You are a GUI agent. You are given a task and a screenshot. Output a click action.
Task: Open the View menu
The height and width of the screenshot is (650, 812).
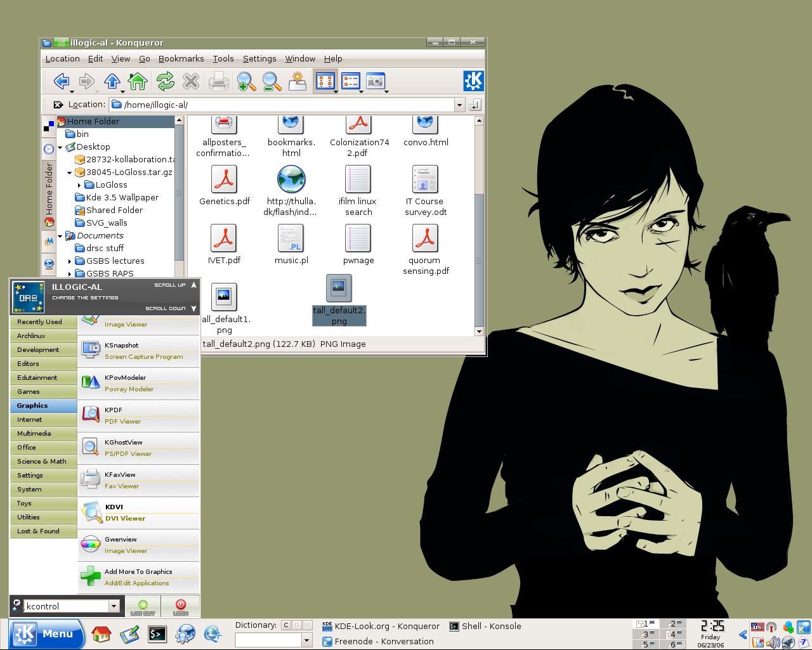coord(121,58)
